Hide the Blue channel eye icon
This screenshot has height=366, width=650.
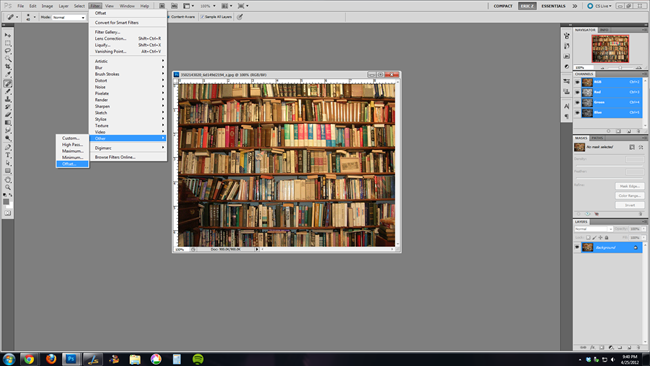577,112
